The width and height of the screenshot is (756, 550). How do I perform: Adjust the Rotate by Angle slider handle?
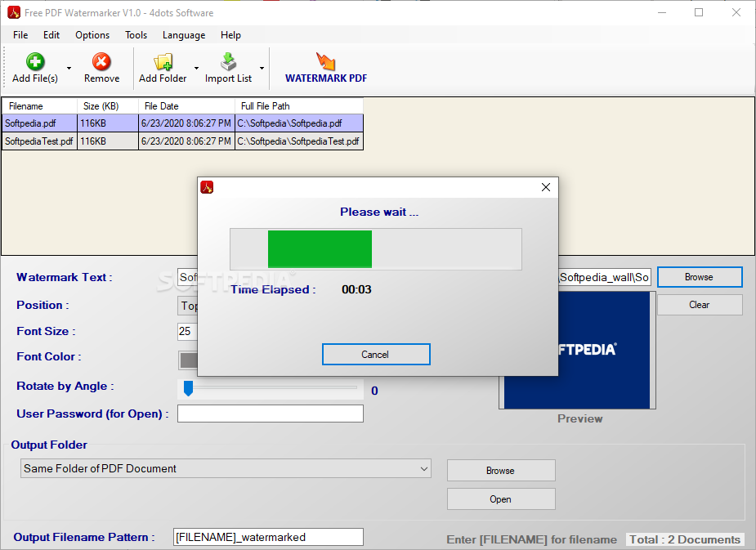pos(189,388)
